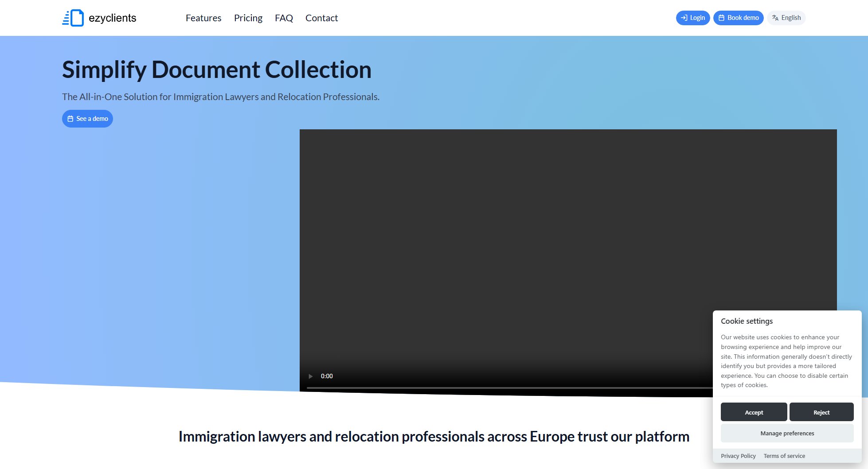Click the calendar icon on See a demo
Screen dimensions: 868x469
70,118
